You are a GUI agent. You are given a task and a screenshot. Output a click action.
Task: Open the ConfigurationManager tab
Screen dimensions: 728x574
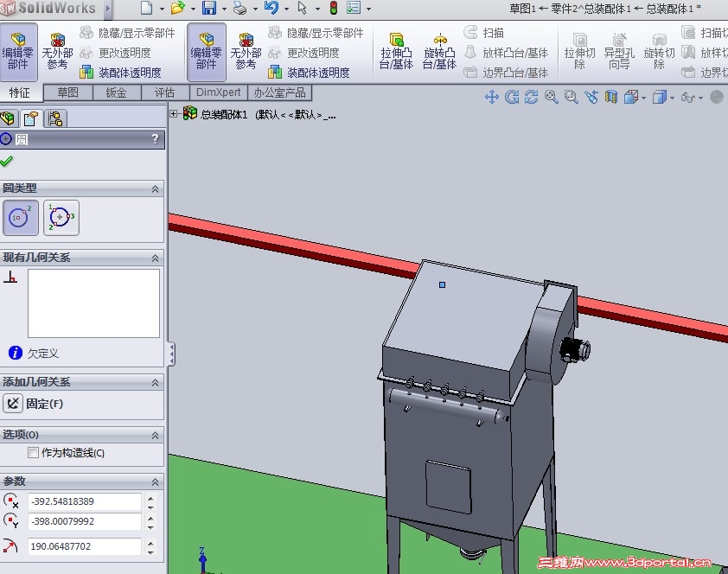[x=55, y=118]
